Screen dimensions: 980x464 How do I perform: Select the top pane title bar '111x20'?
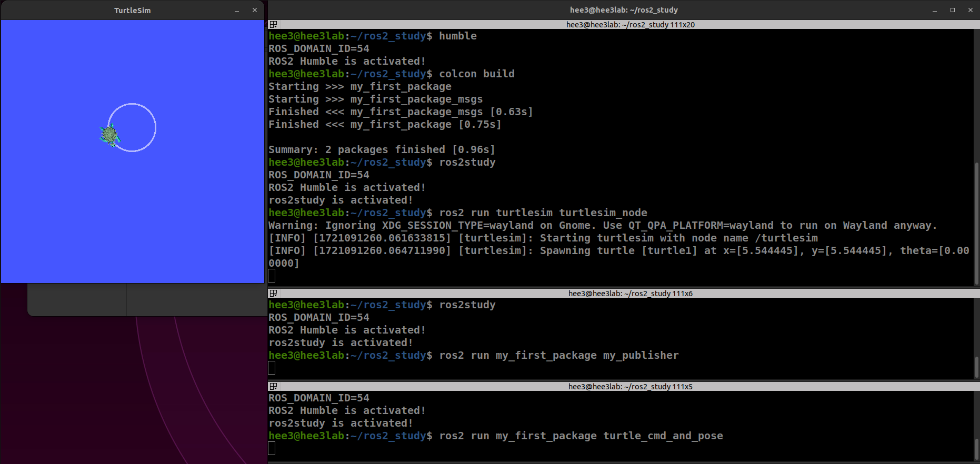[x=631, y=25]
